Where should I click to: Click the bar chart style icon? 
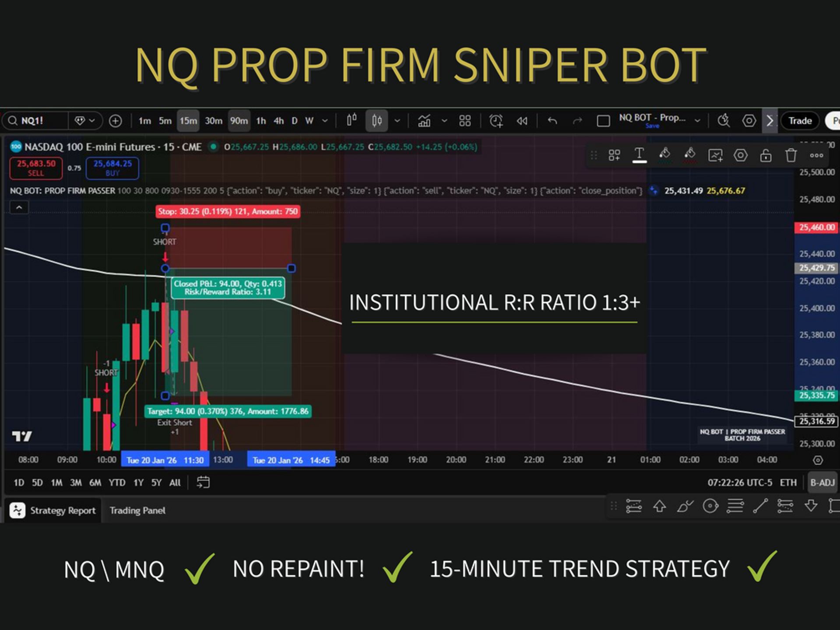(x=351, y=120)
